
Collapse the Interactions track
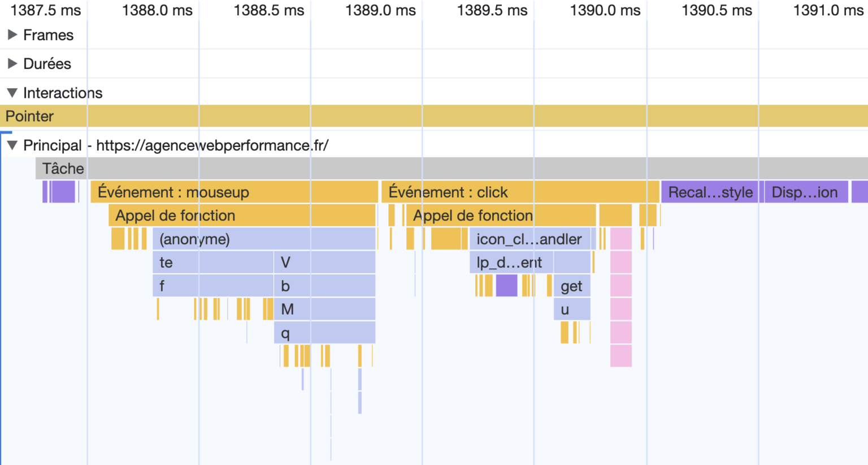(x=12, y=93)
